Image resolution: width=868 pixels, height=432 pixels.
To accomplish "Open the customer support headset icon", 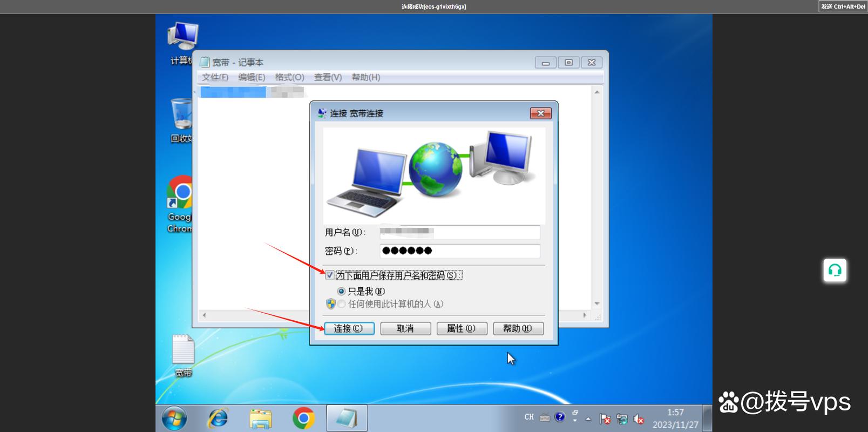I will click(x=835, y=271).
